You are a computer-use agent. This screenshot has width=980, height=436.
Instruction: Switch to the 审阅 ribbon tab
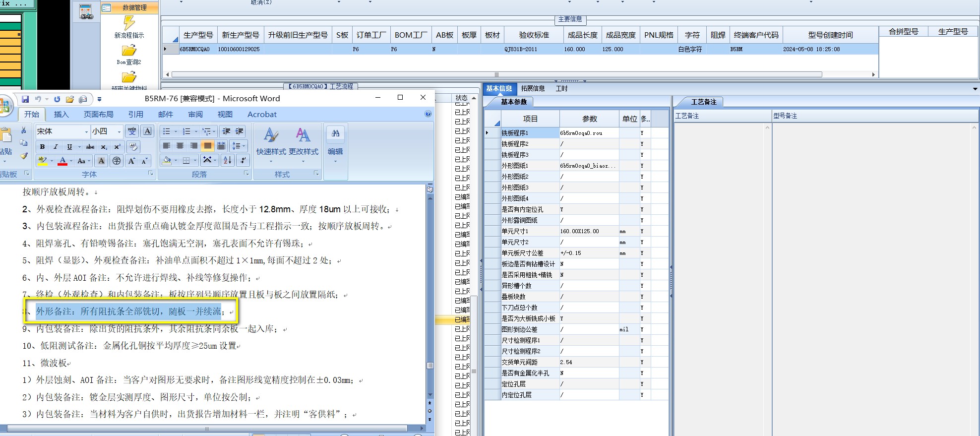coord(195,114)
